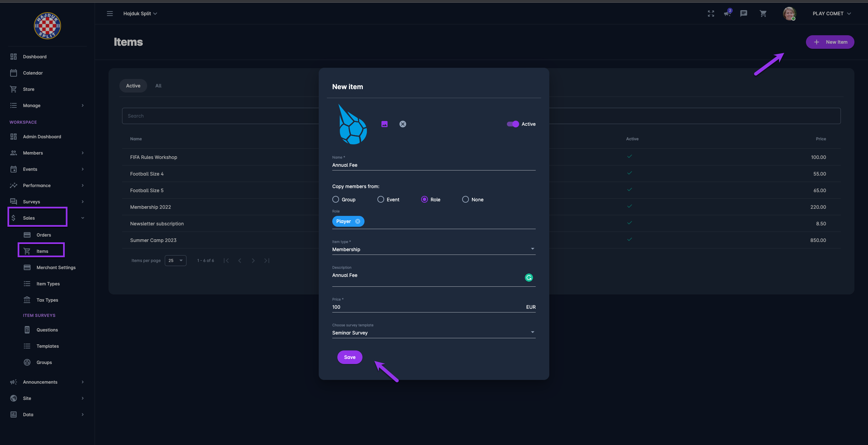The width and height of the screenshot is (868, 445).
Task: Toggle the Active switch off
Action: [513, 124]
